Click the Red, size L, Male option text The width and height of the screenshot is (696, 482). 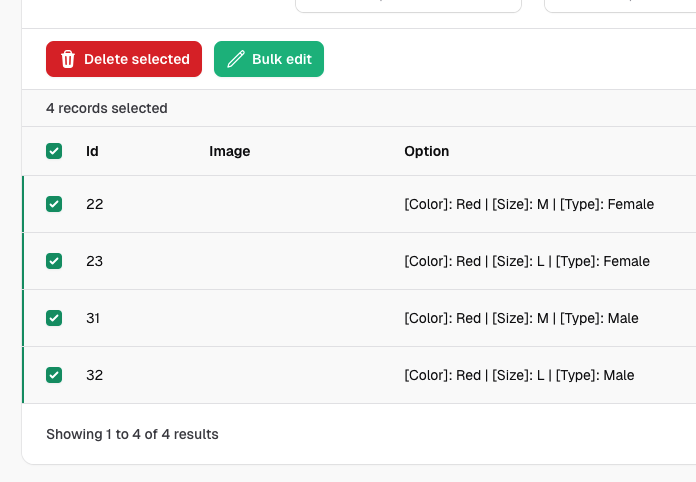coord(519,375)
